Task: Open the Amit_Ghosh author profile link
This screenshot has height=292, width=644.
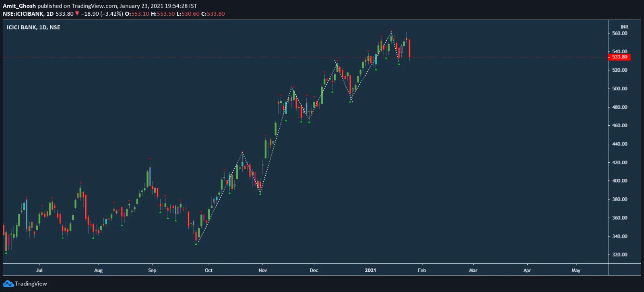Action: click(19, 6)
